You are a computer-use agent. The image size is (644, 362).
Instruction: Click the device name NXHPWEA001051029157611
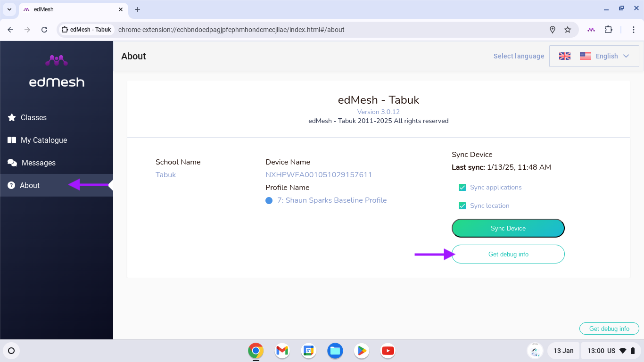(x=319, y=175)
